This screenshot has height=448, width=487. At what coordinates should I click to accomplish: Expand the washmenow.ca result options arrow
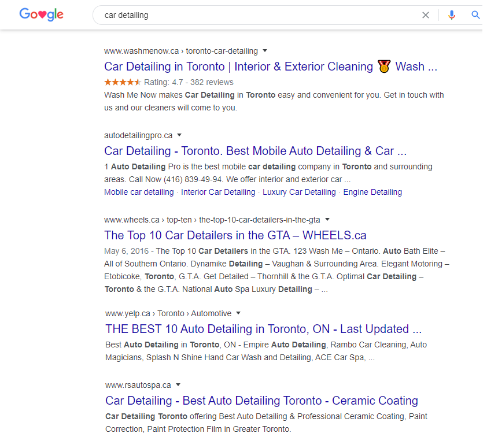tap(265, 51)
